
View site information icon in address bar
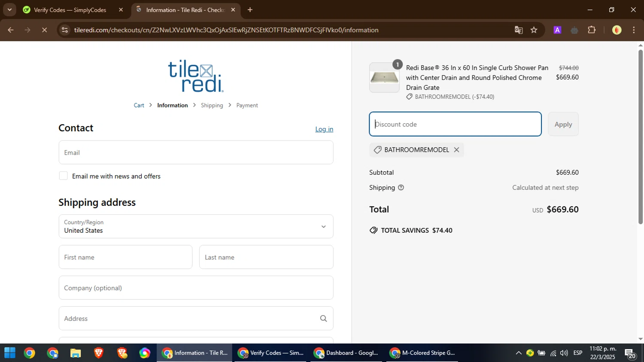click(64, 30)
